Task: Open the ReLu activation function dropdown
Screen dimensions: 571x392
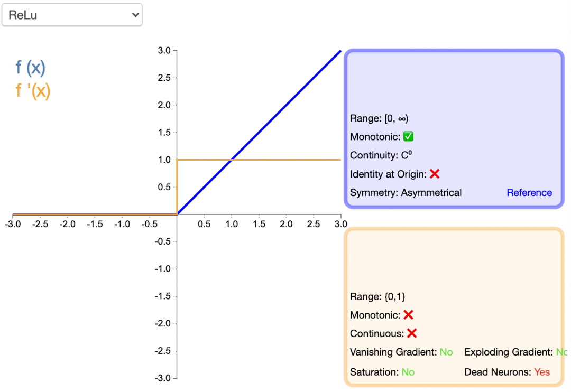Action: point(72,15)
